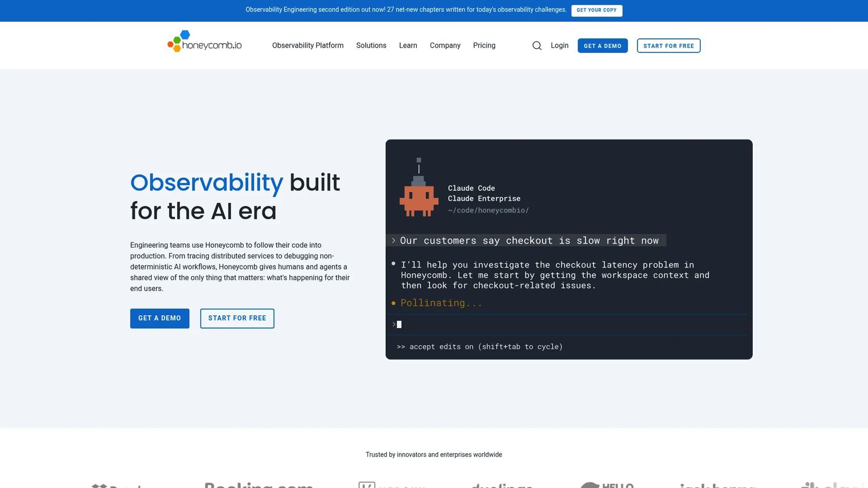Open the Learn menu
This screenshot has width=868, height=488.
tap(408, 45)
